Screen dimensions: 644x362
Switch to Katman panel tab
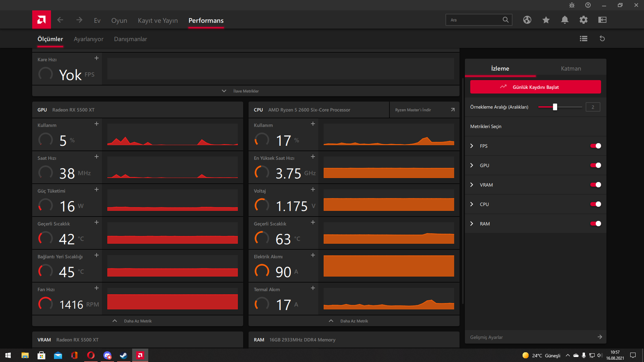coord(571,68)
